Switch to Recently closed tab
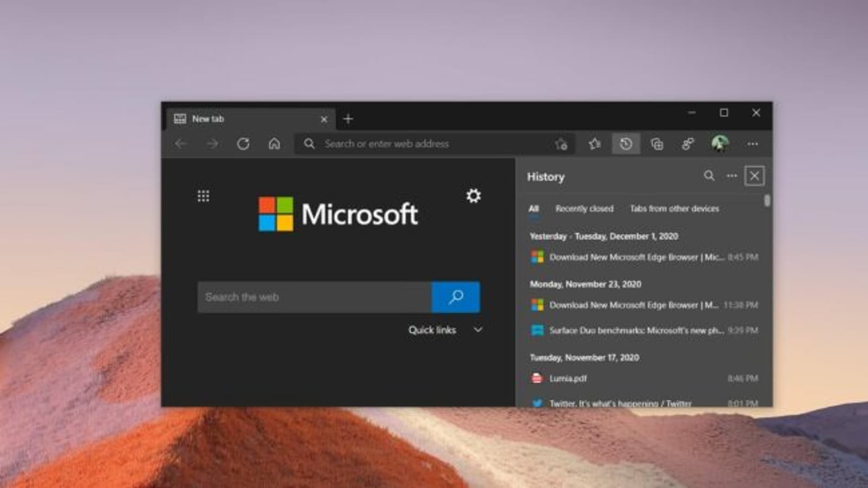This screenshot has height=488, width=868. pyautogui.click(x=584, y=209)
